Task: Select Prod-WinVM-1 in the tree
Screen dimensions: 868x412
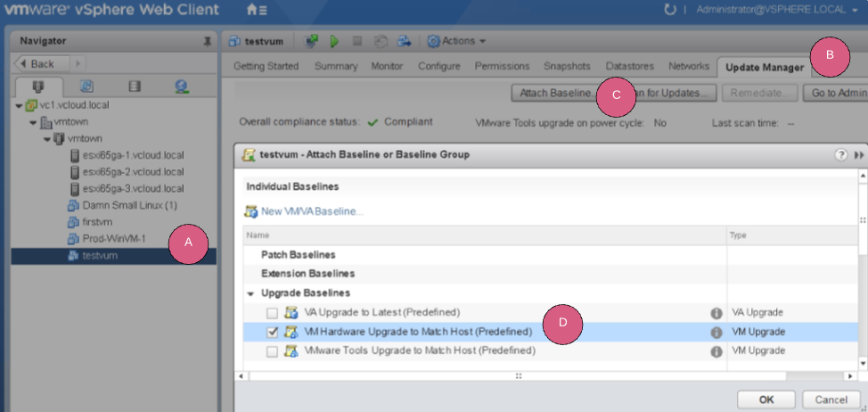Action: (113, 239)
